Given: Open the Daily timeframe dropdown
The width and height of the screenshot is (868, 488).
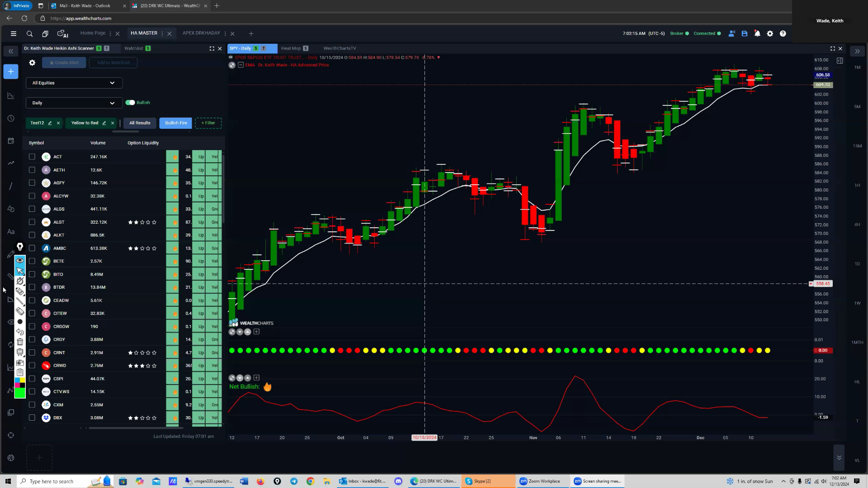Looking at the screenshot, I should pos(74,103).
